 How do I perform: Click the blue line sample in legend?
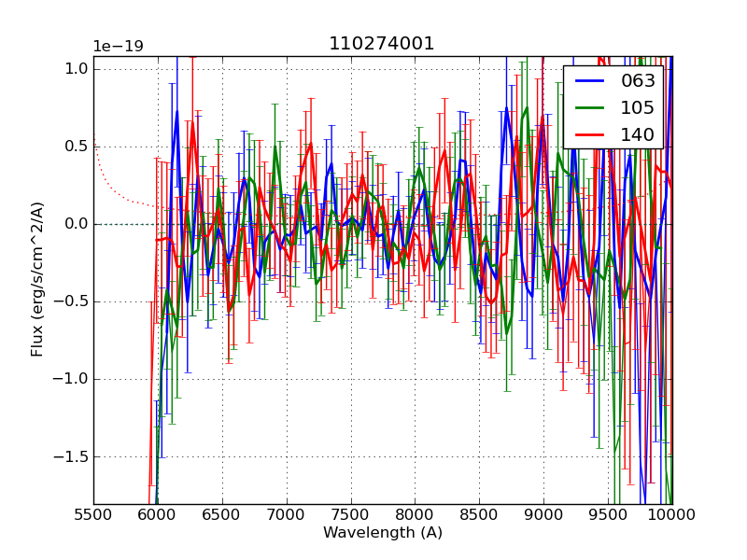[x=589, y=81]
